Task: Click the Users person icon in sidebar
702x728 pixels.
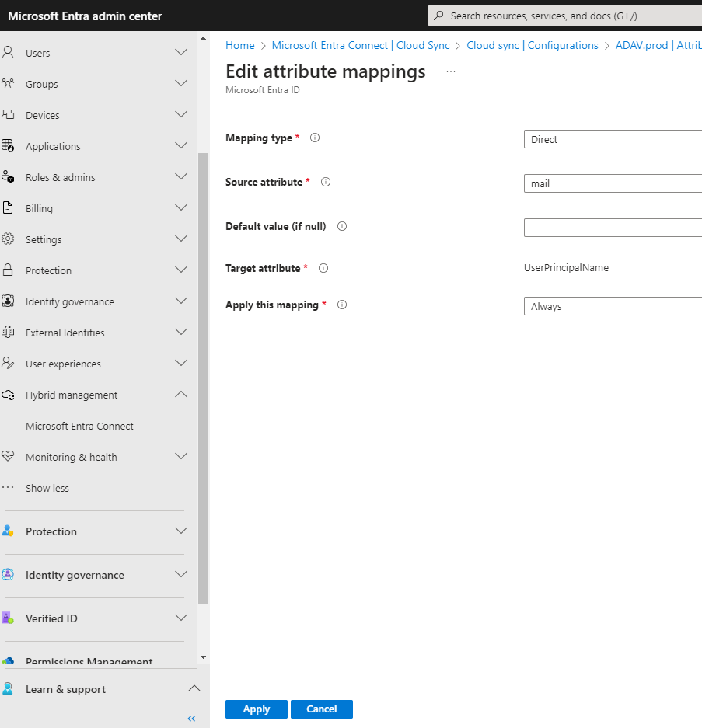Action: point(8,52)
